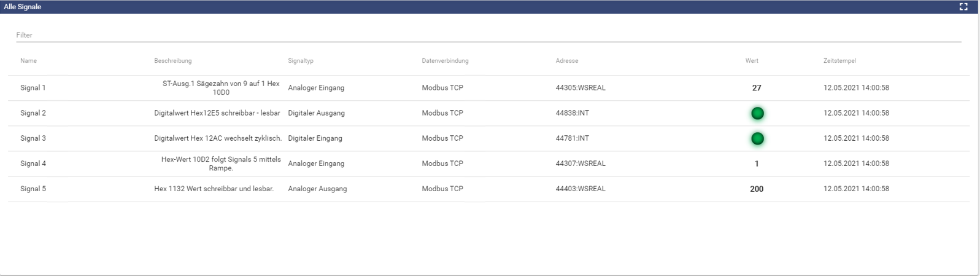Sort table by Name column header

(x=28, y=61)
